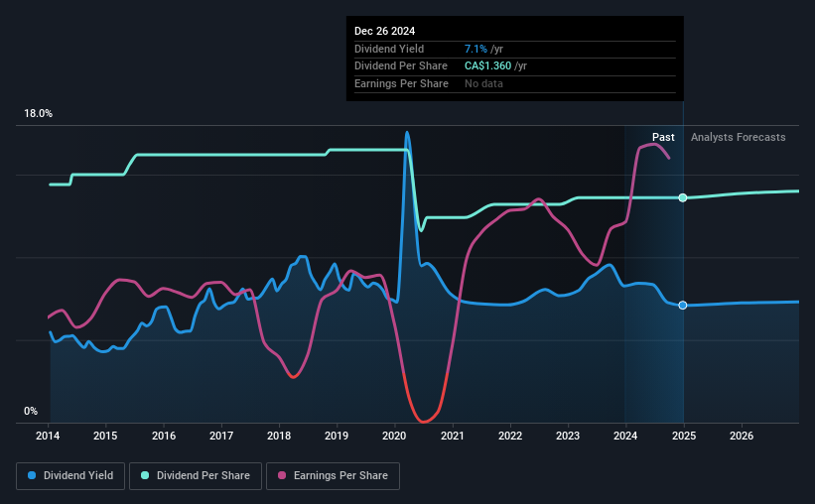Click the No data earnings value

tap(483, 83)
